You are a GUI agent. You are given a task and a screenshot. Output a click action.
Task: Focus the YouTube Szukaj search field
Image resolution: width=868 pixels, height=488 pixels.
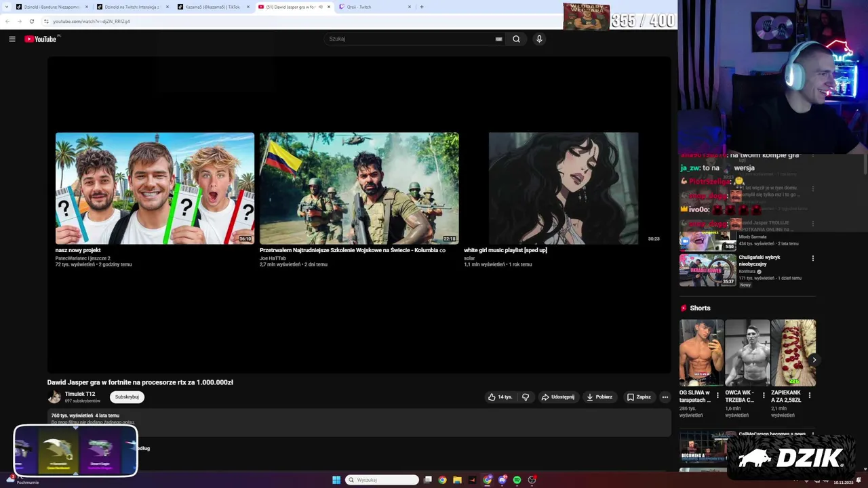coord(410,39)
